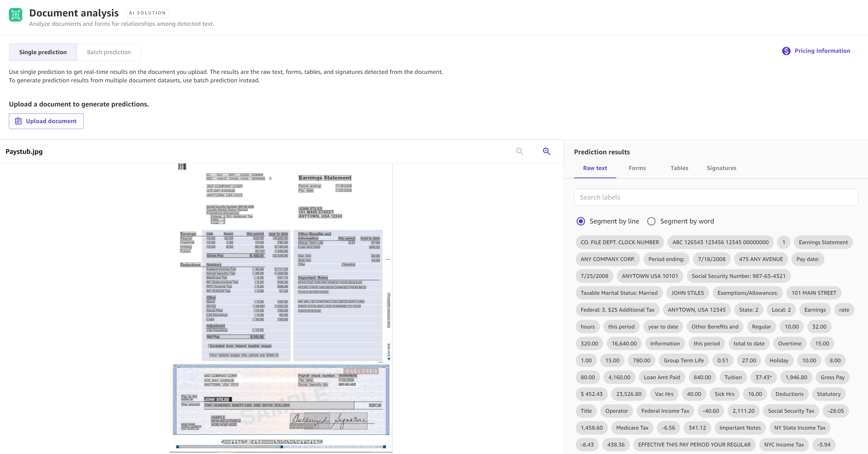
Task: Enable Segment by word radio button
Action: [651, 221]
